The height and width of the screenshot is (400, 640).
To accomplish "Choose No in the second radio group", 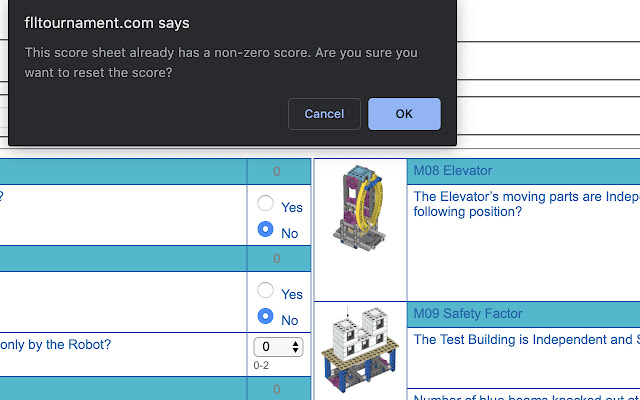I will [266, 317].
